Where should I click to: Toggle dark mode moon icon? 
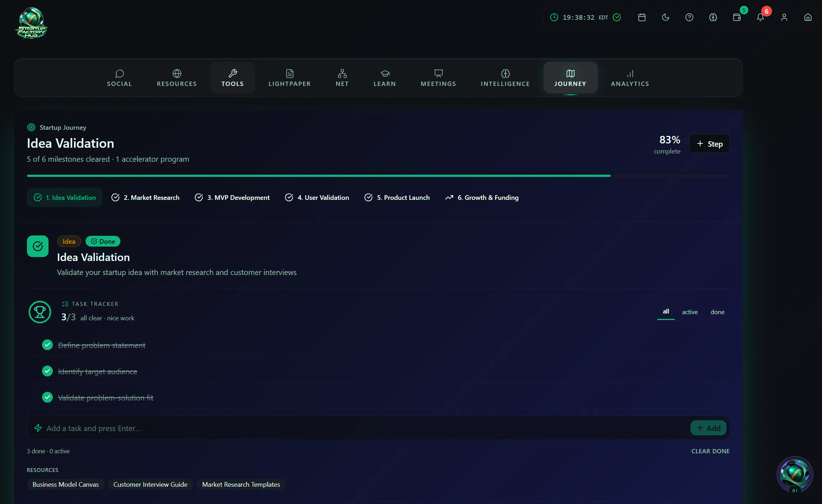[x=666, y=17]
